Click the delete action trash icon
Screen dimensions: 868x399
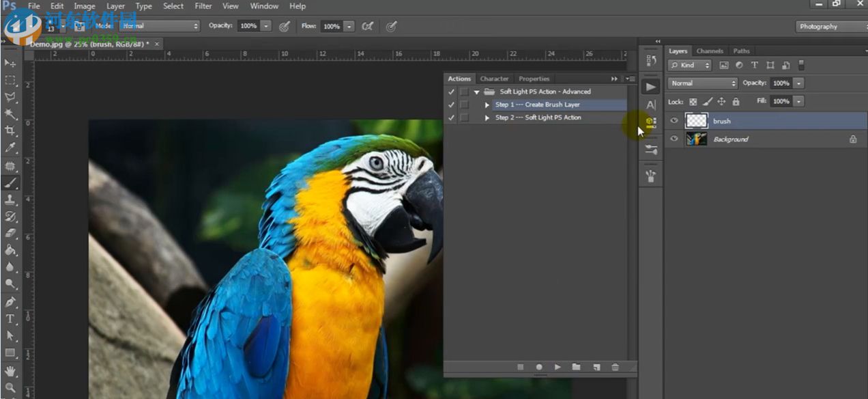pos(615,367)
